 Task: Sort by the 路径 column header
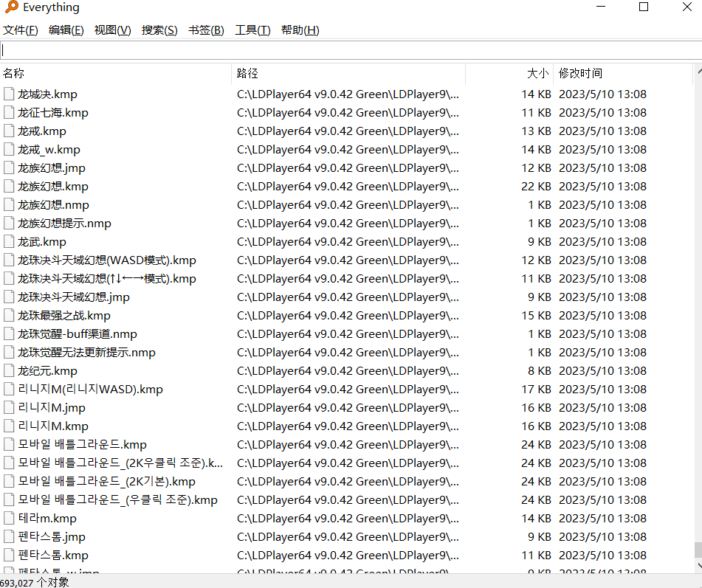[348, 73]
